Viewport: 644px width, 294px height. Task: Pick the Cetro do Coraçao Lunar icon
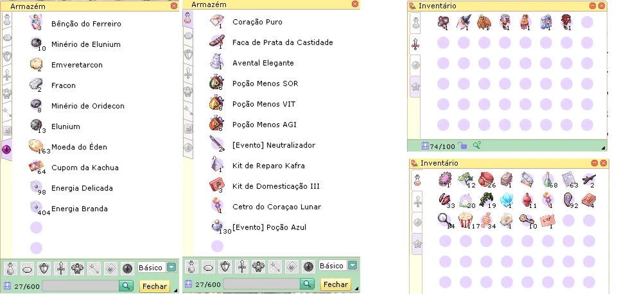[216, 205]
